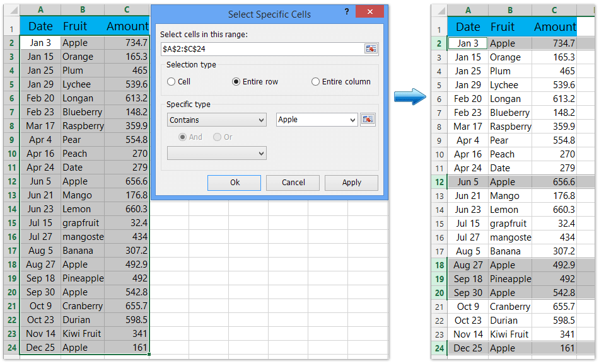Click the range selector icon beside $A$2:$C$24
This screenshot has width=599, height=364.
pos(371,48)
